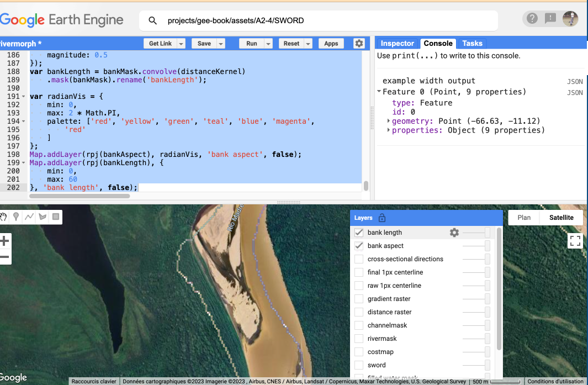Open code editor settings gear
Screen dimensions: 588x385
point(359,44)
